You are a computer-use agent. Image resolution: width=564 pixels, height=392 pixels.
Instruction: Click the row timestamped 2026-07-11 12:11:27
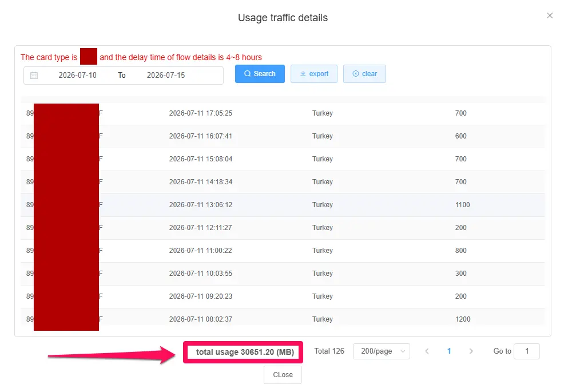coord(283,228)
